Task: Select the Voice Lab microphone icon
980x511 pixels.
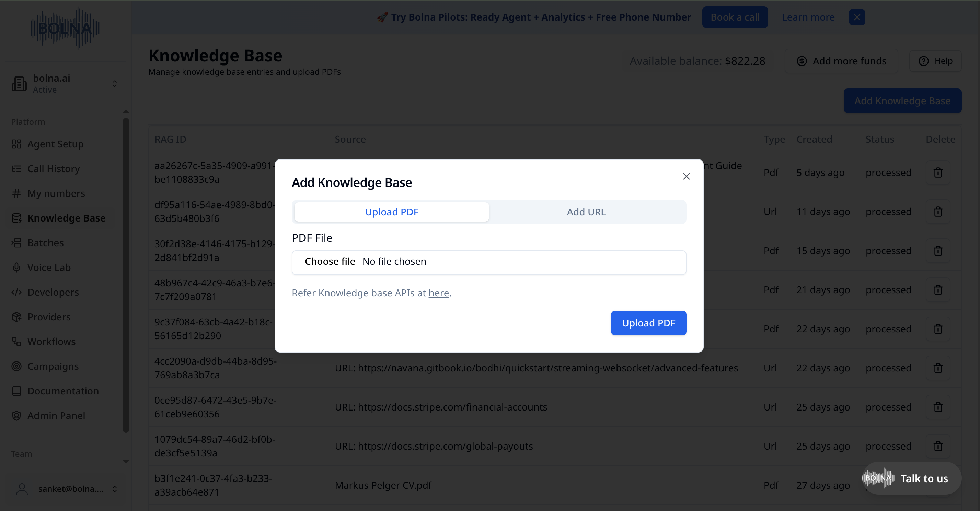Action: point(17,267)
